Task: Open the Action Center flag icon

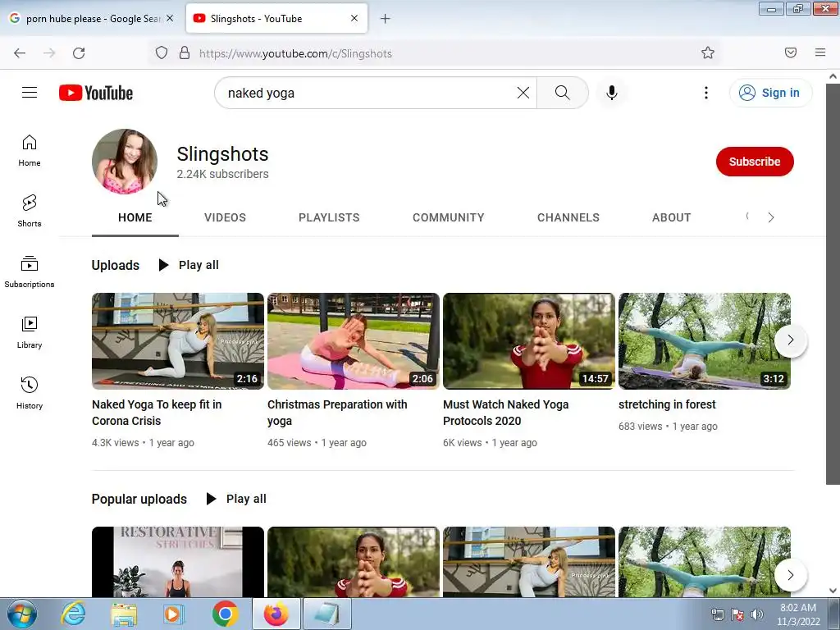Action: tap(737, 614)
